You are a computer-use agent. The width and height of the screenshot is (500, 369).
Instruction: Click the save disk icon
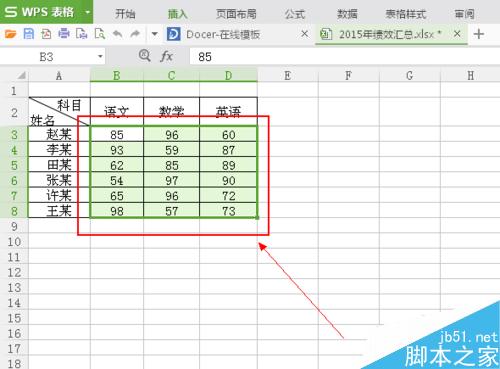[29, 34]
